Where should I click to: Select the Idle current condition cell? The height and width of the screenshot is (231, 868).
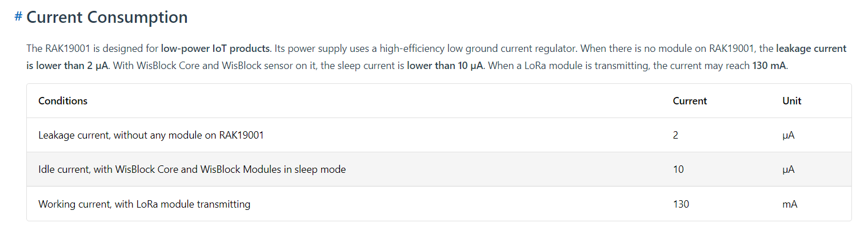[191, 169]
